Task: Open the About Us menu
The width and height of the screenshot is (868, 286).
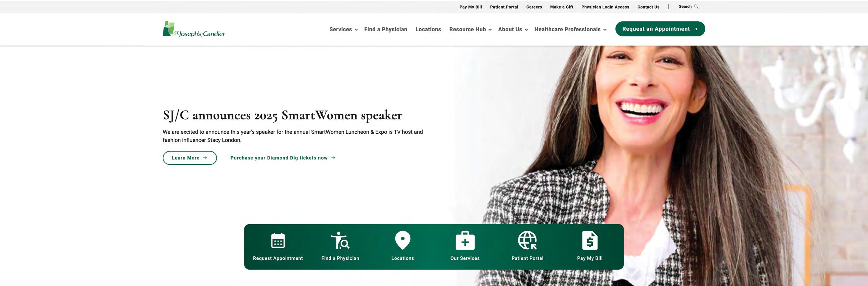Action: (510, 29)
